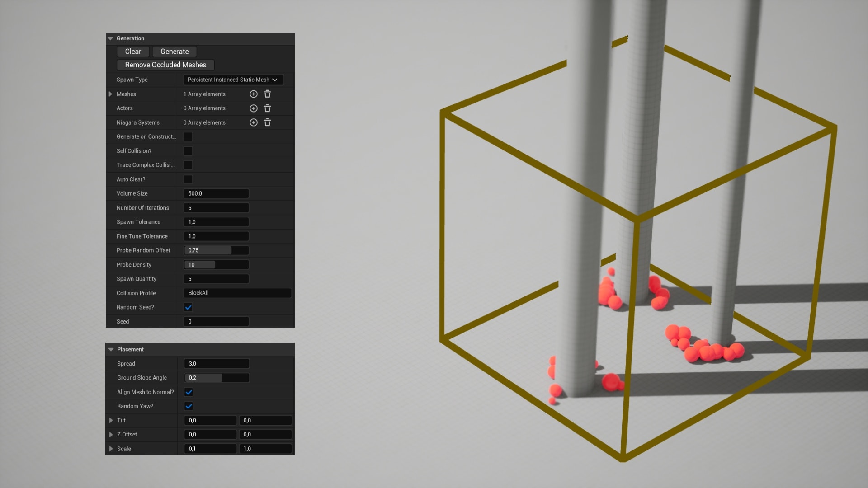Disable the Random Seed option
The width and height of the screenshot is (868, 488).
[x=188, y=307]
